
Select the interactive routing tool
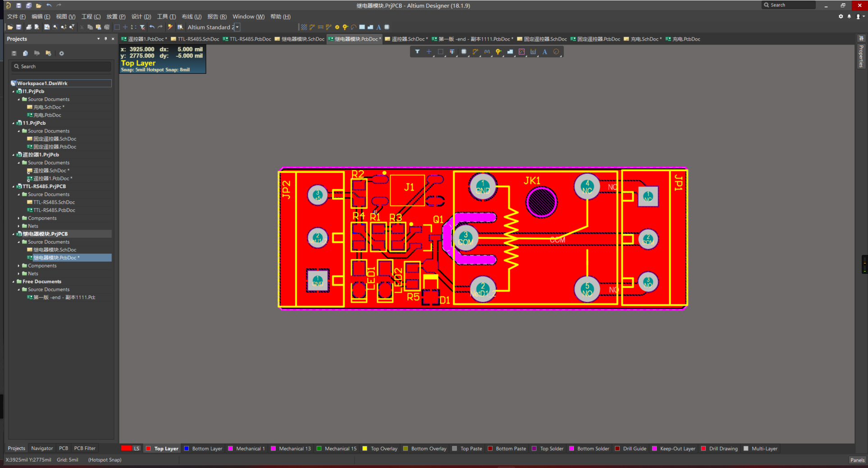[x=475, y=52]
